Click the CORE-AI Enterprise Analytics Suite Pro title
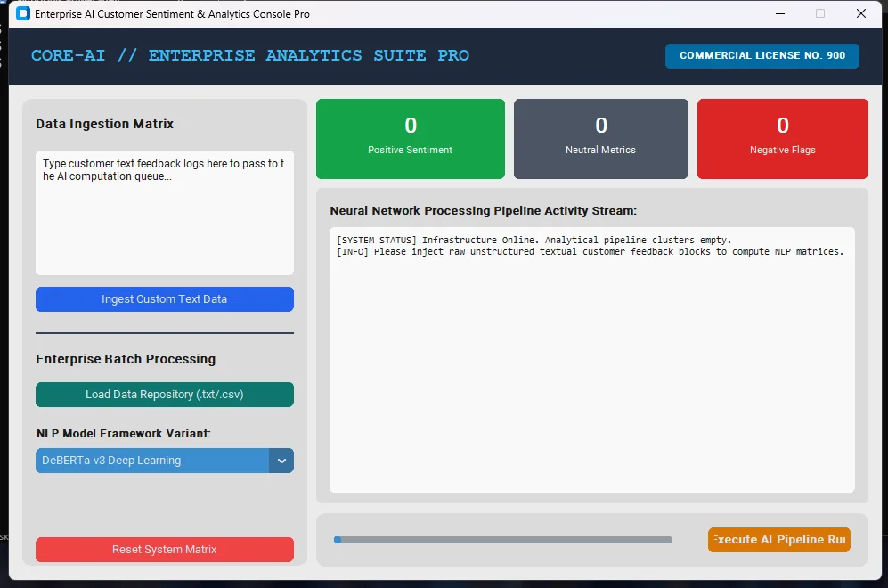888x588 pixels. coord(249,55)
